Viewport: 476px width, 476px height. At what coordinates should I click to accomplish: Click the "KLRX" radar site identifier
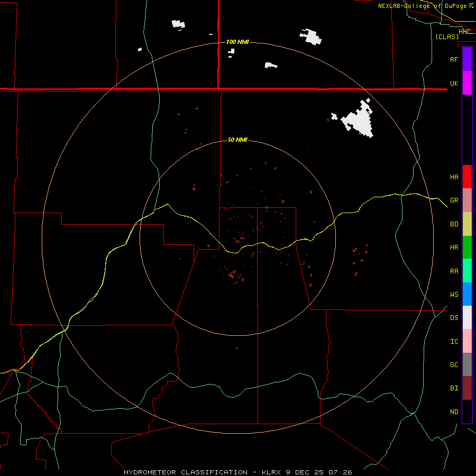click(272, 472)
